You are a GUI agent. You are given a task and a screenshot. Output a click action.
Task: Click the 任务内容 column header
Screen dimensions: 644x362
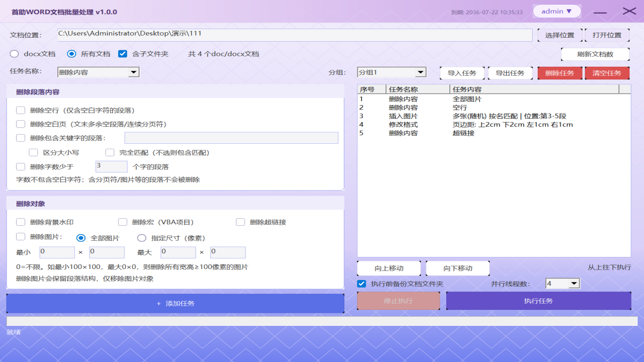coord(534,89)
